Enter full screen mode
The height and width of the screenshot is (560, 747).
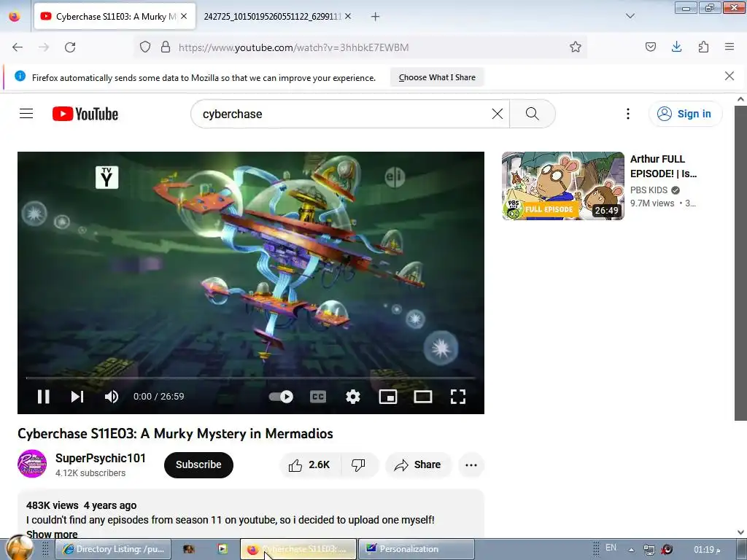point(458,397)
